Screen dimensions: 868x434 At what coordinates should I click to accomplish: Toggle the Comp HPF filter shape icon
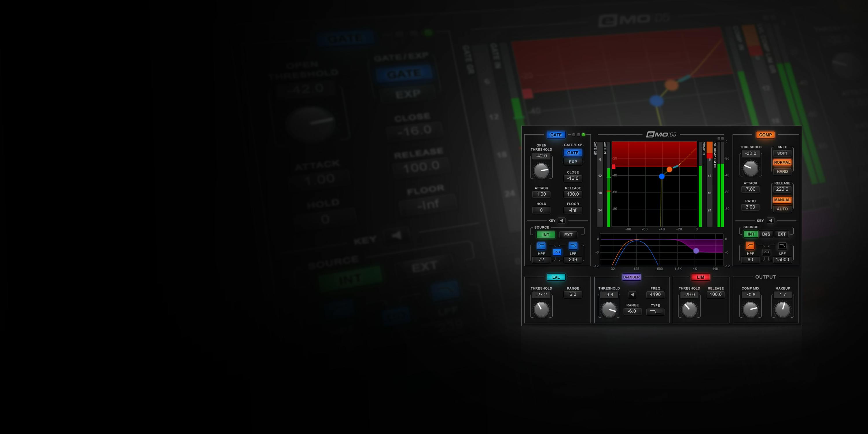tap(750, 246)
